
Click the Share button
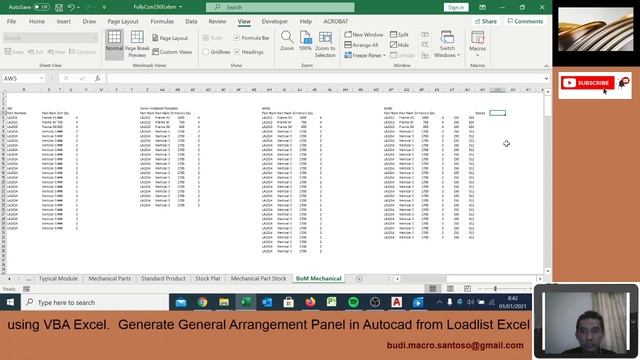click(486, 21)
